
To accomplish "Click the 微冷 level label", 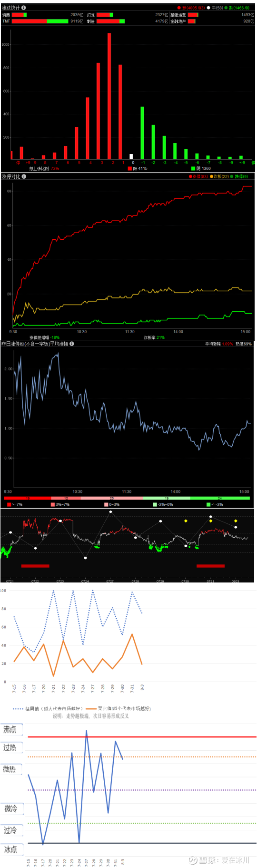I will coord(10,808).
